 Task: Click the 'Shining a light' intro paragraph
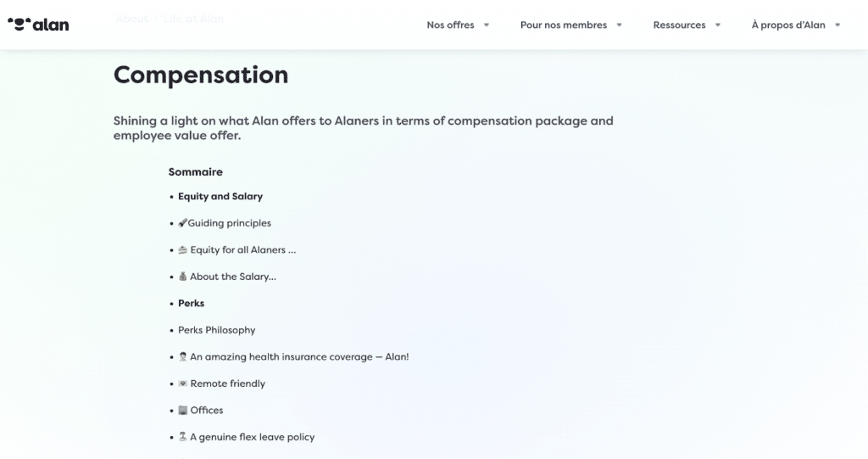363,128
